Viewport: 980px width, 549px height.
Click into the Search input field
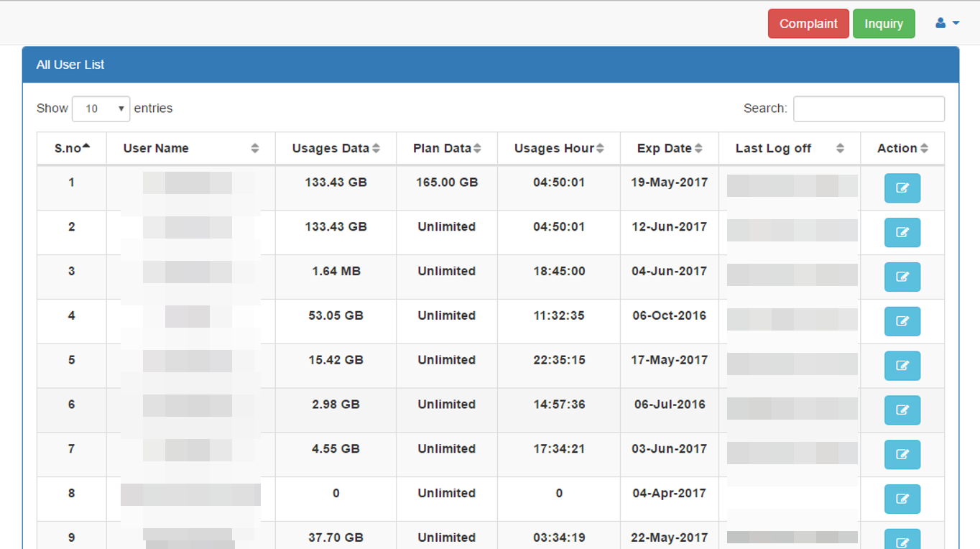(869, 109)
